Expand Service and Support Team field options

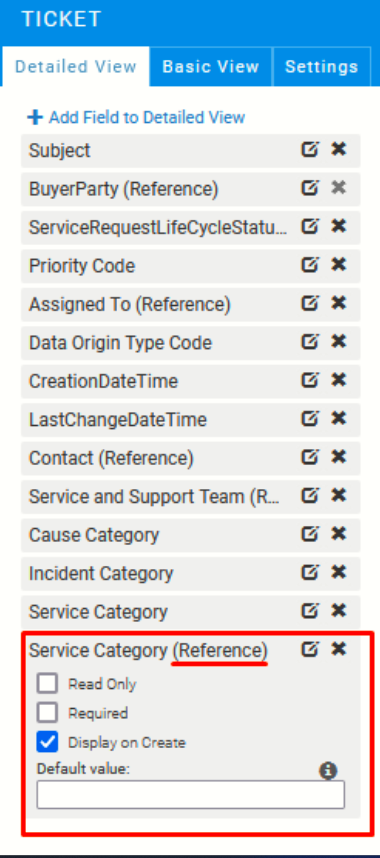(x=310, y=495)
